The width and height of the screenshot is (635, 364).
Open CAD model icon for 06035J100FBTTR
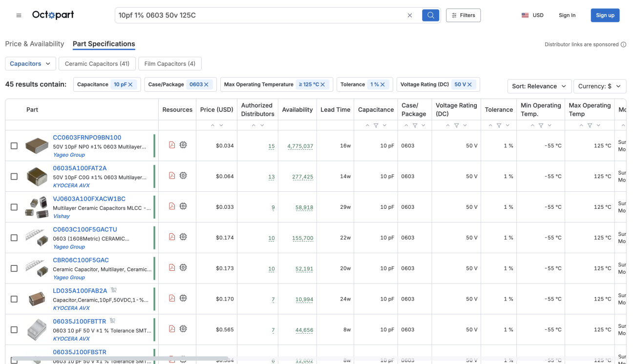pos(183,329)
